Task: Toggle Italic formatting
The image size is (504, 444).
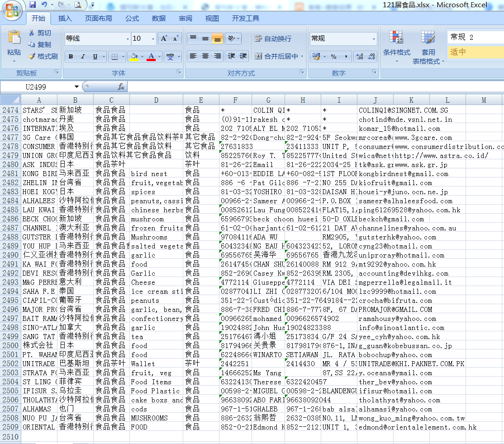Action: [x=83, y=57]
